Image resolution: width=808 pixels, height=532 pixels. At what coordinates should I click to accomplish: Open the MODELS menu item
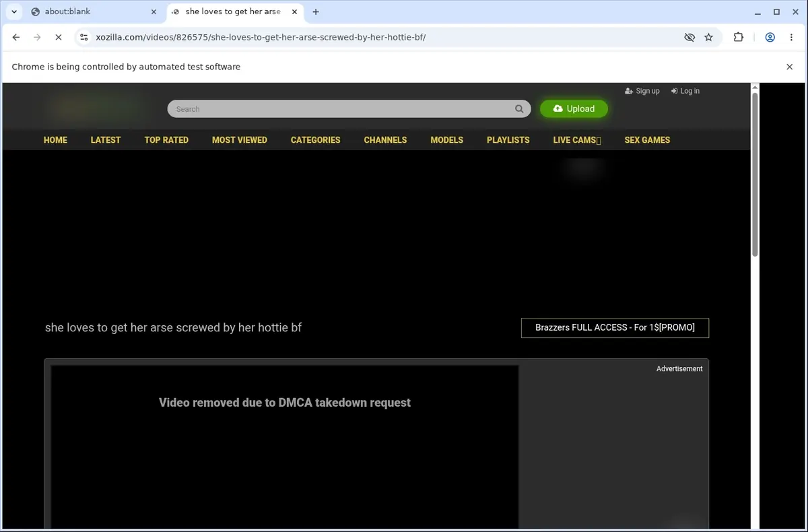(x=447, y=140)
